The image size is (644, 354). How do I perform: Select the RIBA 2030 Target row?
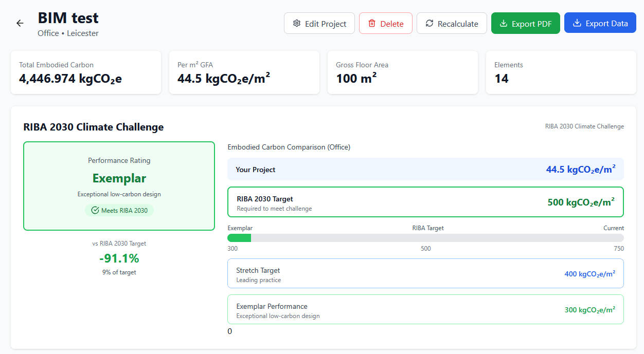(425, 202)
